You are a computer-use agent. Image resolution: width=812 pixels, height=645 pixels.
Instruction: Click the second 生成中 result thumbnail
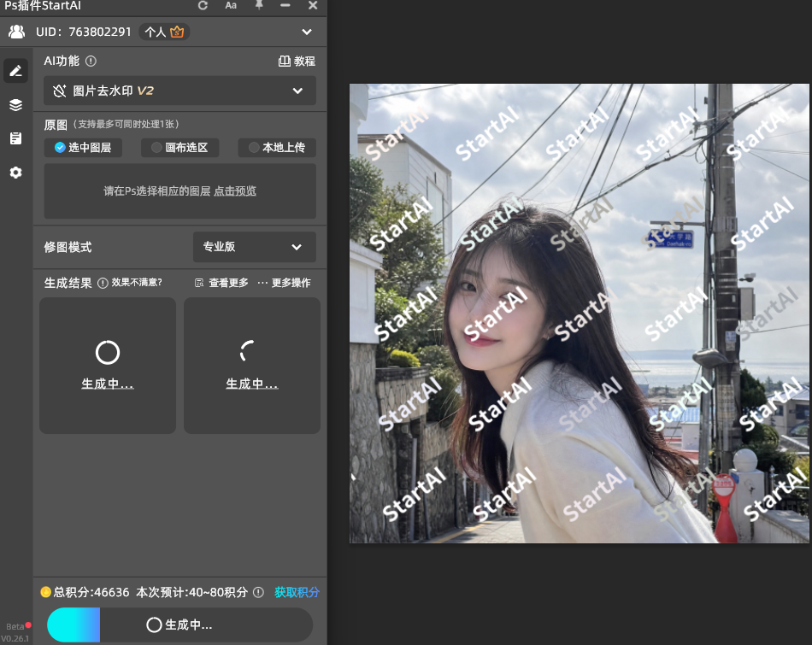pos(252,366)
